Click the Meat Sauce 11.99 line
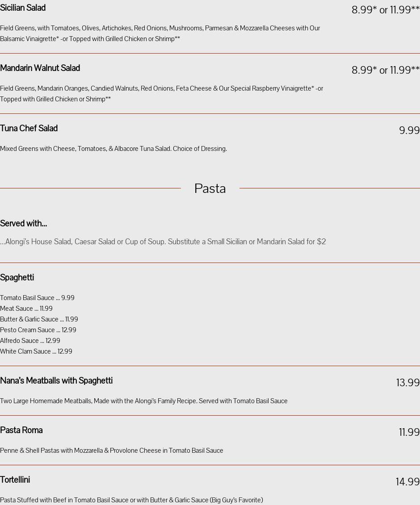 26,309
